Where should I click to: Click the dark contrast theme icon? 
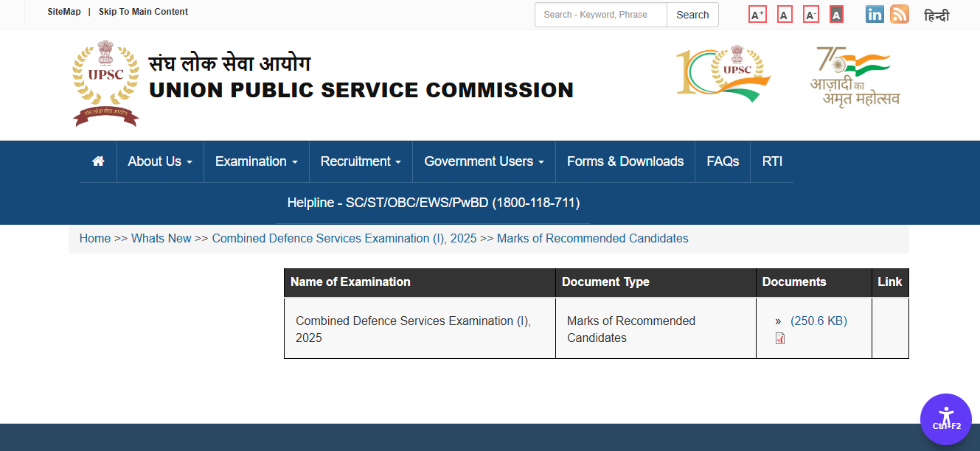click(x=836, y=13)
